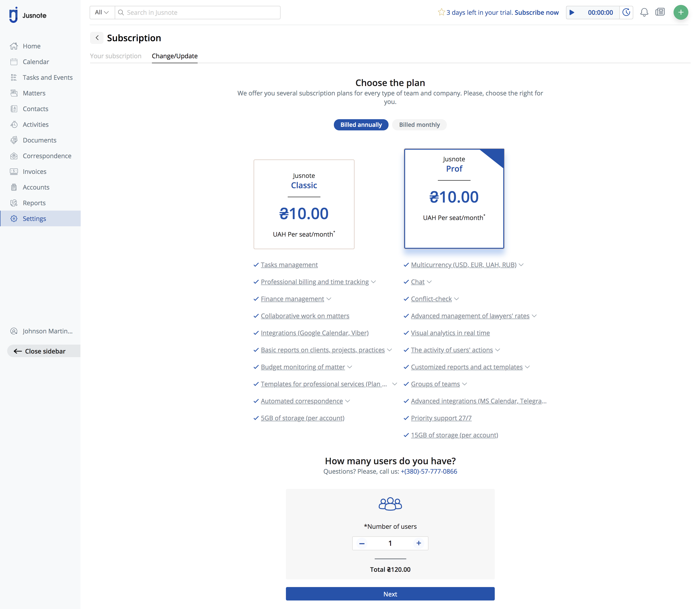Open 5GB of storage link
The width and height of the screenshot is (700, 609).
[x=302, y=418]
